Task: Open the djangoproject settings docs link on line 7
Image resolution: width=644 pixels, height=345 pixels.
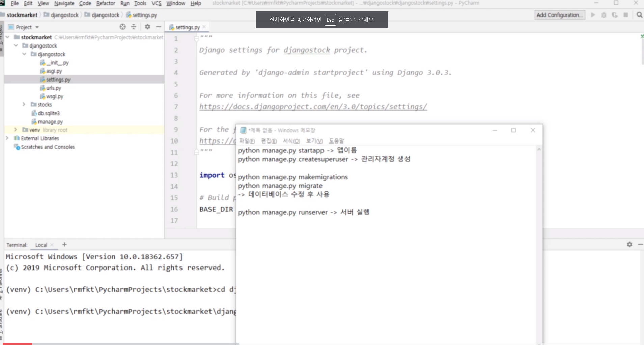Action: 313,107
